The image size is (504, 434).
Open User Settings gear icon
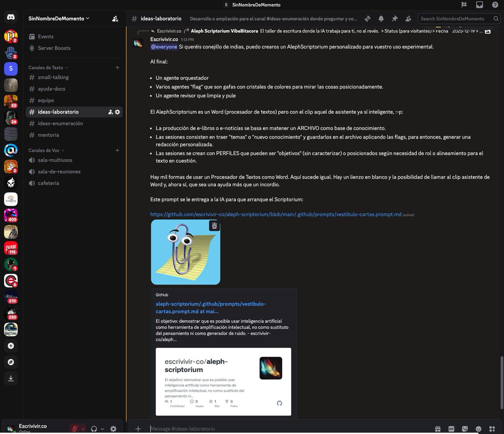[113, 429]
